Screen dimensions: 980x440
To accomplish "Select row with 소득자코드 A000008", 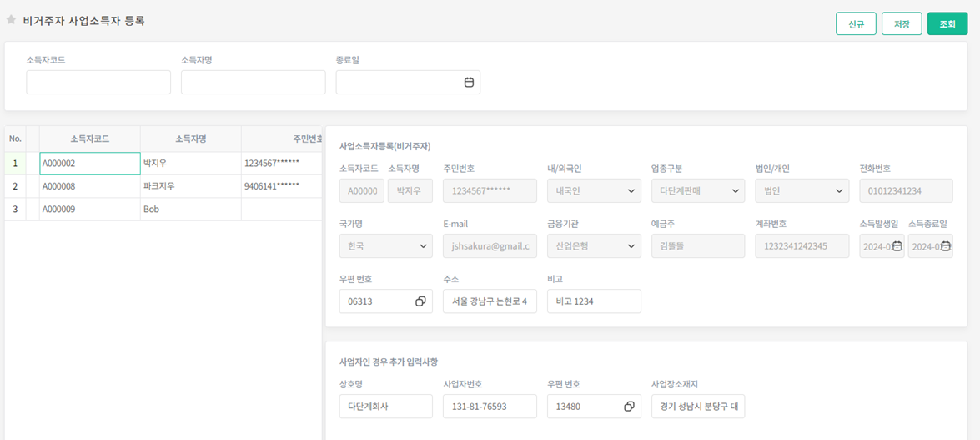I will 90,186.
